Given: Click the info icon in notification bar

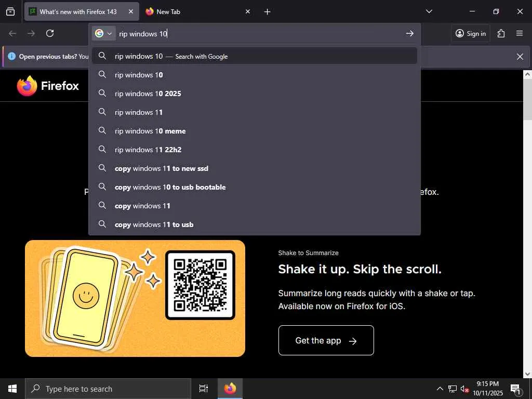Looking at the screenshot, I should click(x=11, y=56).
